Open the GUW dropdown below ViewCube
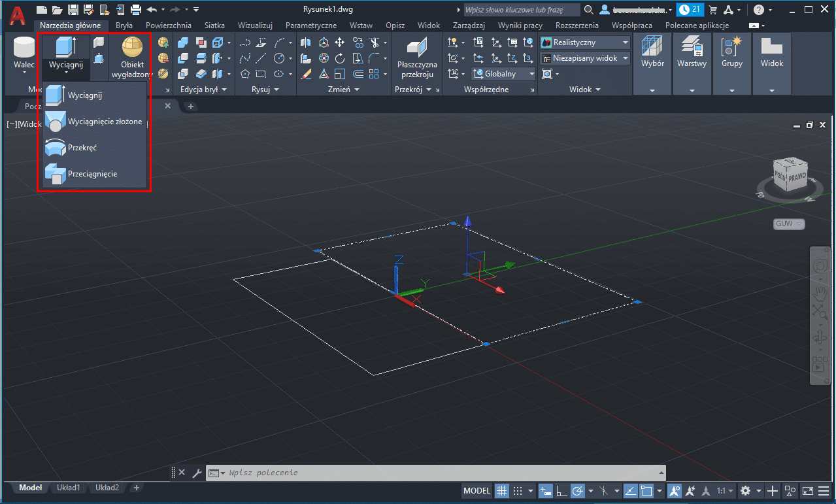Viewport: 836px width, 504px height. (789, 224)
